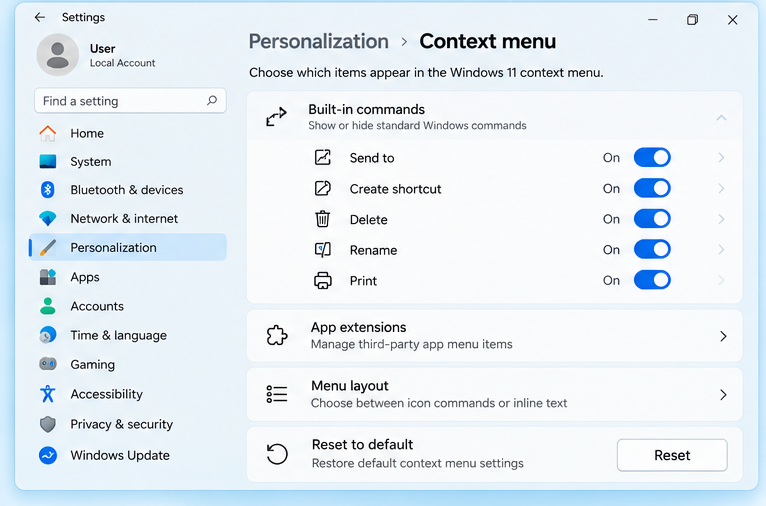The width and height of the screenshot is (766, 506).
Task: Click the Create shortcut icon
Action: (x=322, y=188)
